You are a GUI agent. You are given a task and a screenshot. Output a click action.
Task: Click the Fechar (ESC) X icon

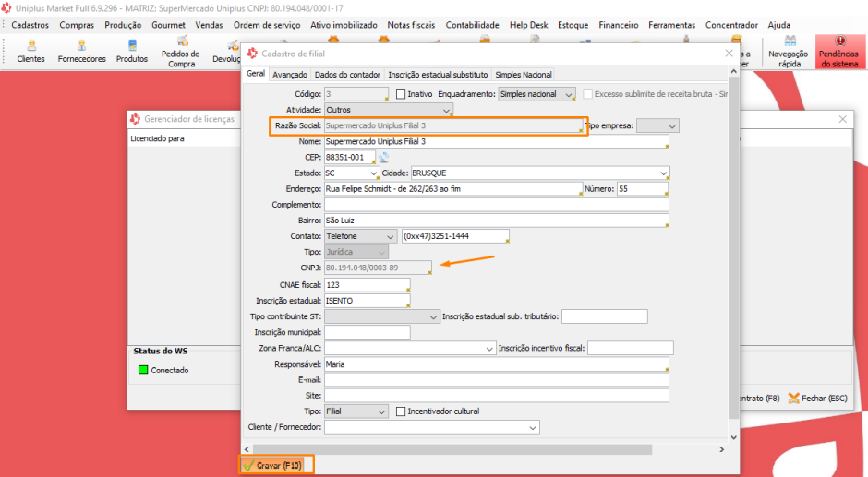(x=794, y=398)
